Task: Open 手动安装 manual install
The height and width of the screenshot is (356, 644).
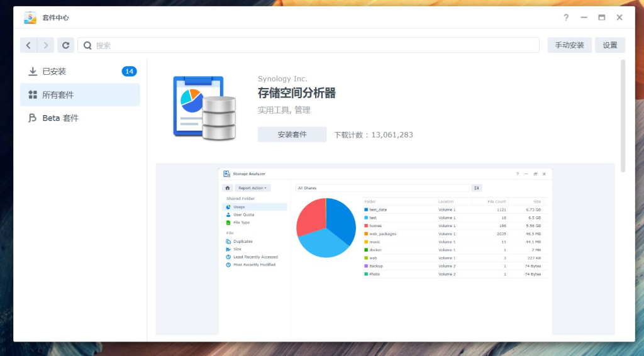Action: 569,45
